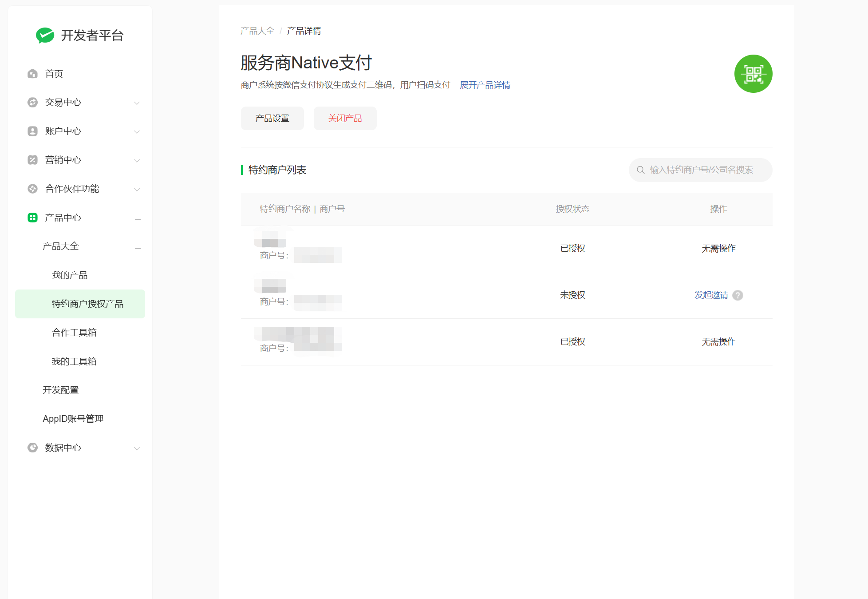Image resolution: width=868 pixels, height=599 pixels.
Task: Open 首页 in the sidebar
Action: pyautogui.click(x=54, y=74)
